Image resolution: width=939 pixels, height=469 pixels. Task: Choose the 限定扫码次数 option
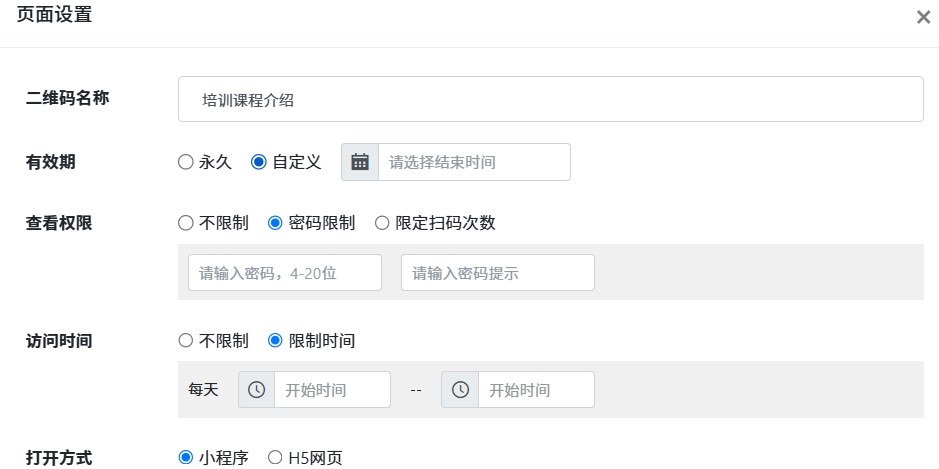382,223
